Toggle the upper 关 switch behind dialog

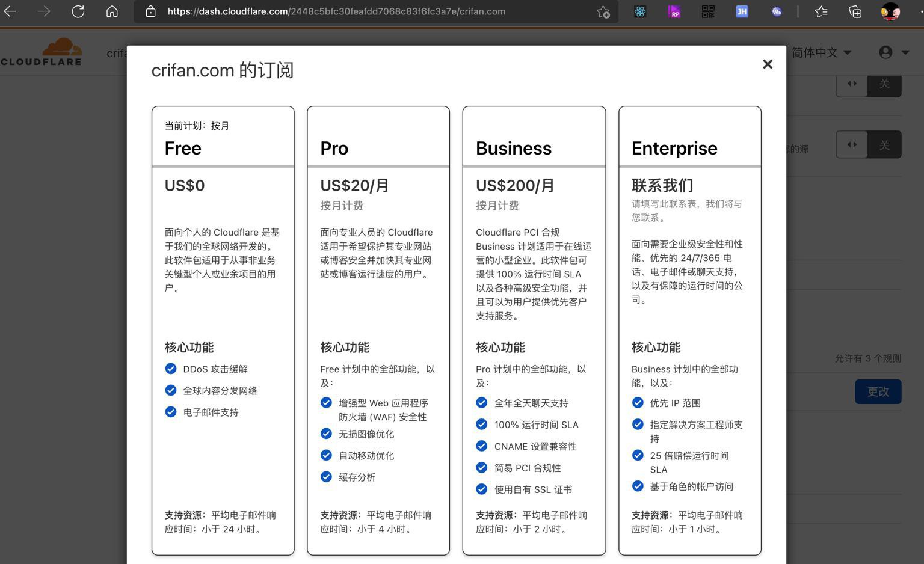click(x=869, y=84)
